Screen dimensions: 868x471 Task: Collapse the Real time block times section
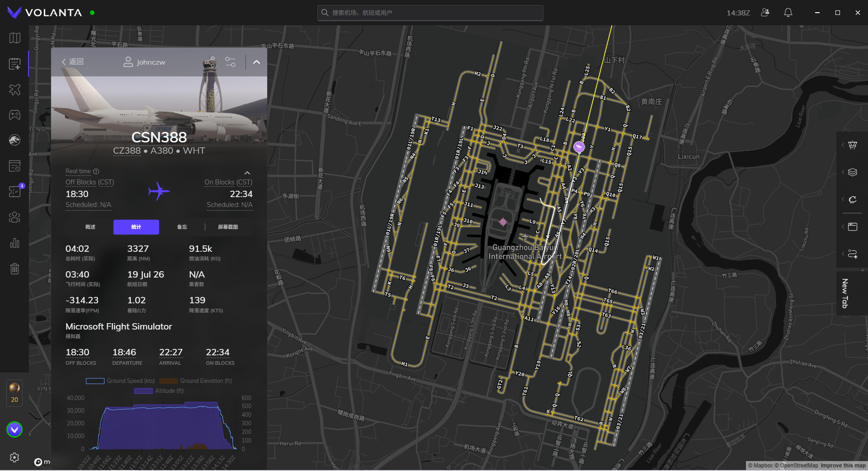click(247, 173)
